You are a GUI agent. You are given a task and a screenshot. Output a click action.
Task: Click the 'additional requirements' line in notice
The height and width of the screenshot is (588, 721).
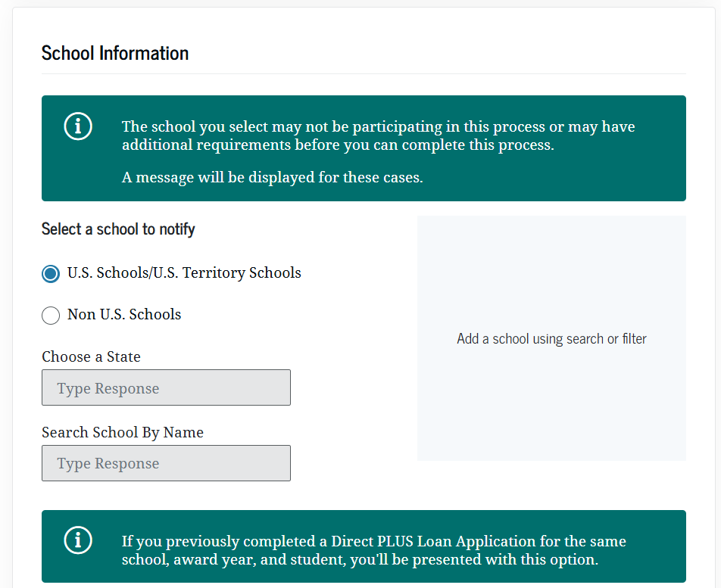pos(338,145)
